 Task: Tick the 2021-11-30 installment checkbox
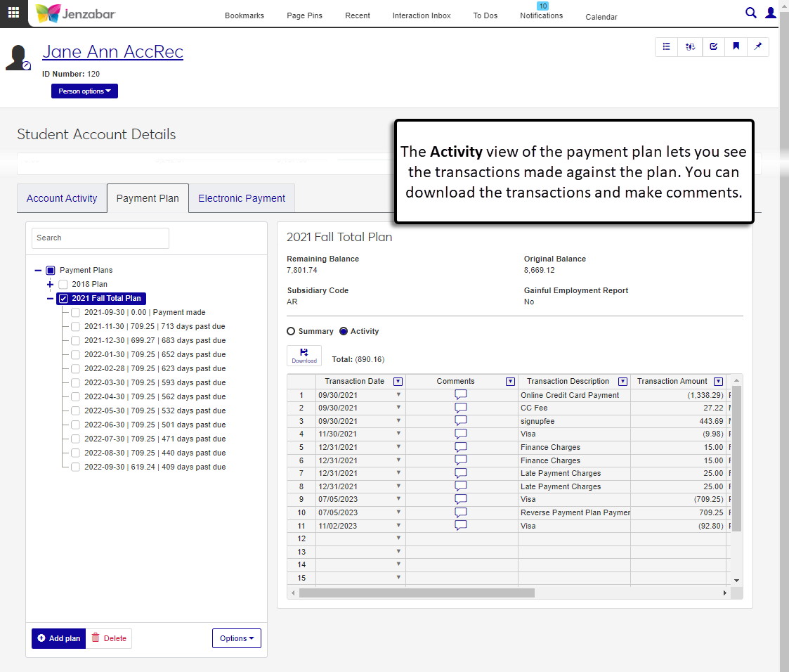point(75,326)
